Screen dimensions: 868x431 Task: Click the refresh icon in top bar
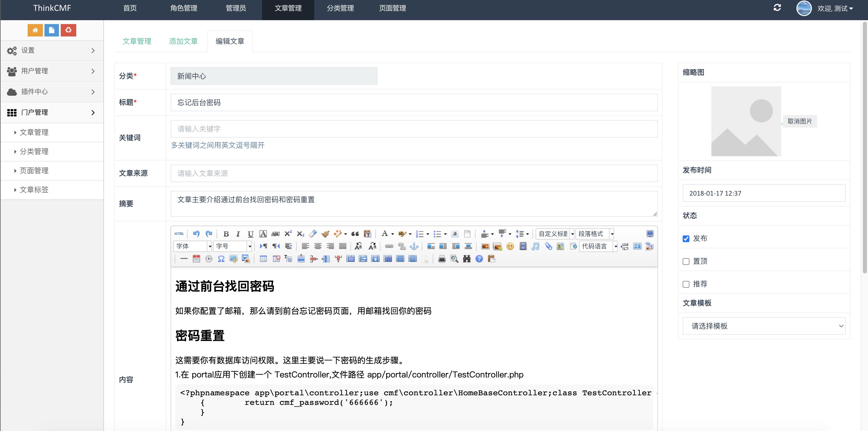click(777, 8)
